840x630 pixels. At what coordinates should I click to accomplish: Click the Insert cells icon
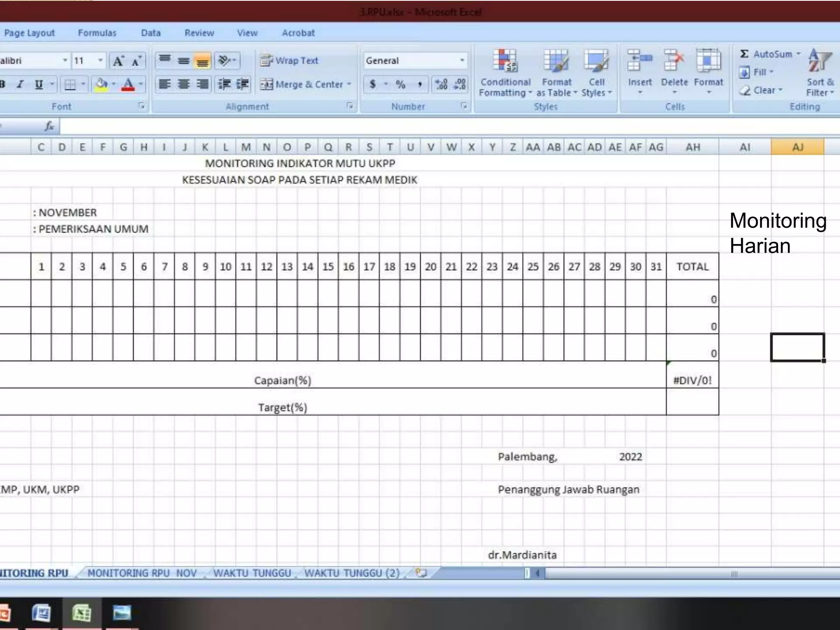639,62
